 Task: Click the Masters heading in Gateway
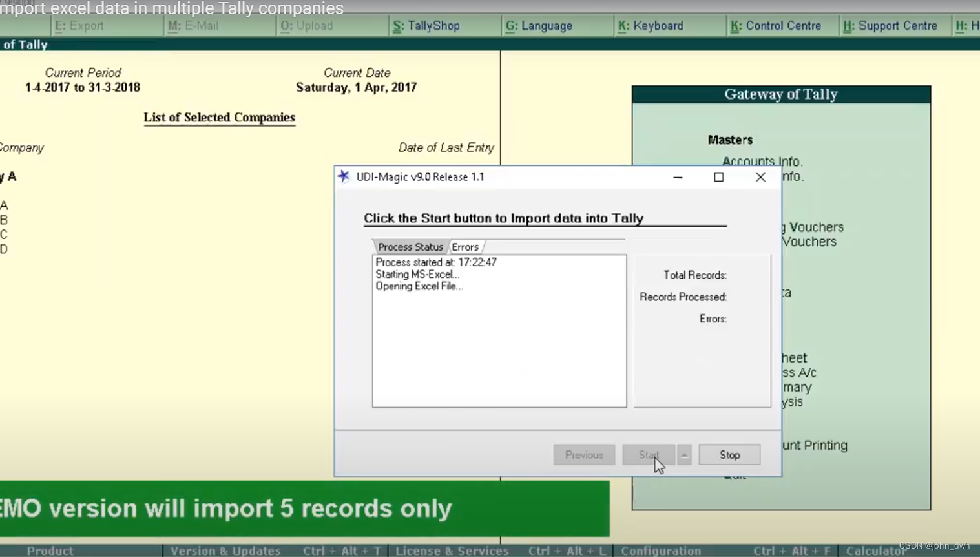730,140
